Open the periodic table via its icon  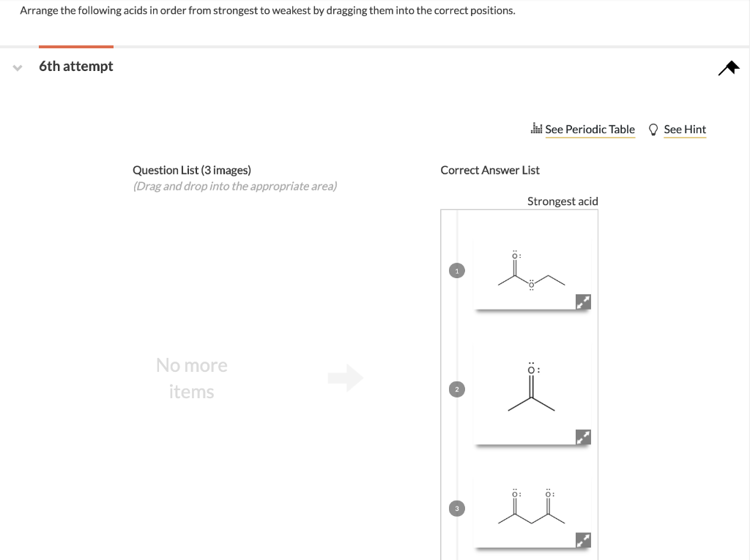537,129
